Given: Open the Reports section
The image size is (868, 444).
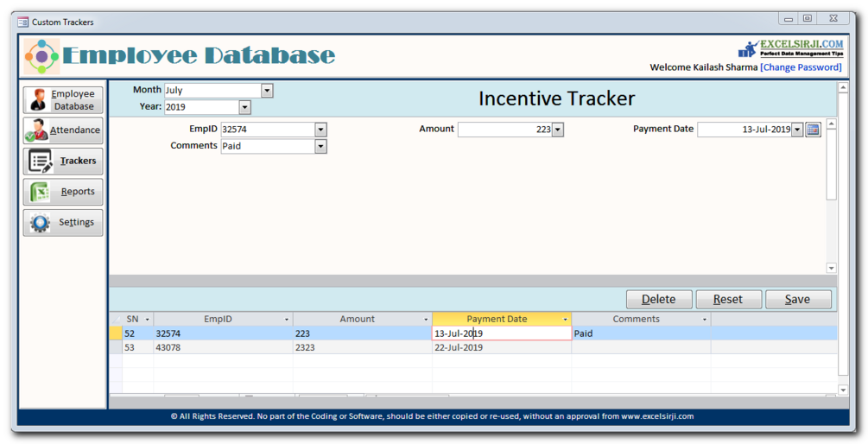Looking at the screenshot, I should [x=62, y=192].
